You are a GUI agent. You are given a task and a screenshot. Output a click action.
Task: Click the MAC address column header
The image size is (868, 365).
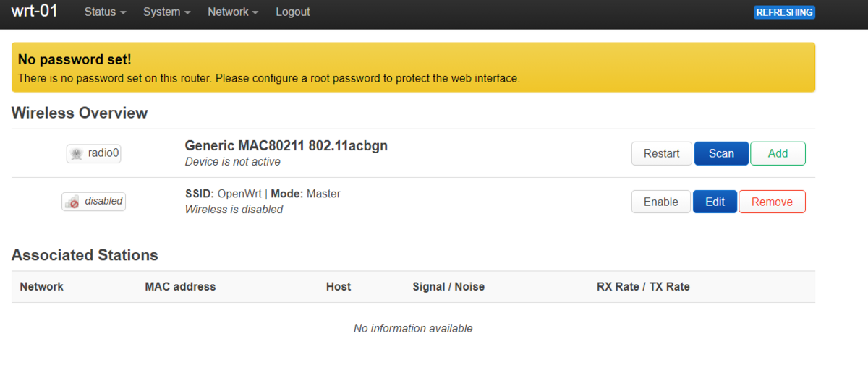(x=180, y=287)
